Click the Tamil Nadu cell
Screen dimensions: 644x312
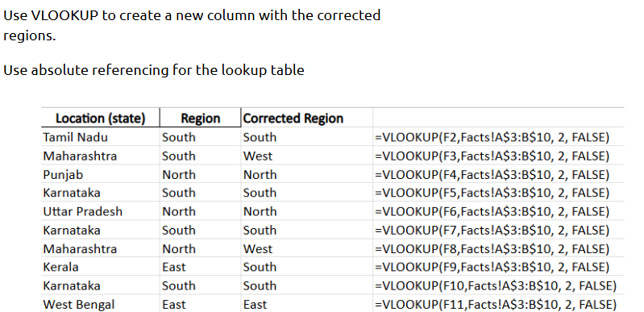pos(100,137)
